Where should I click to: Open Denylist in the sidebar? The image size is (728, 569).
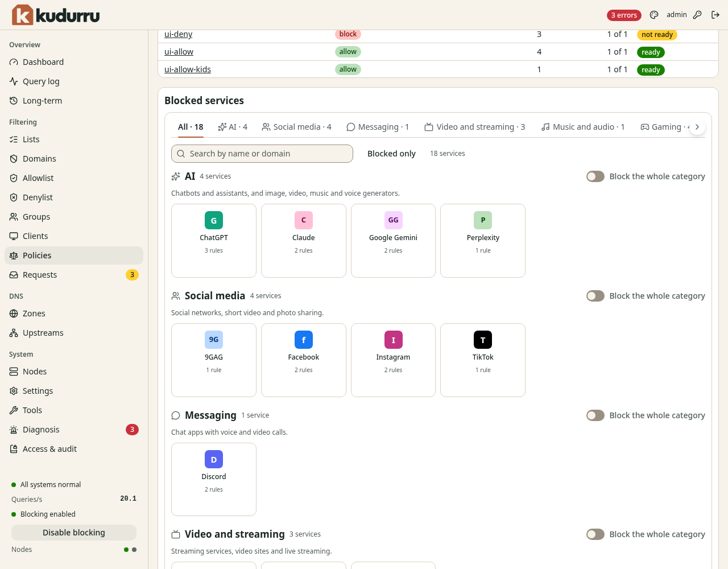coord(74,197)
